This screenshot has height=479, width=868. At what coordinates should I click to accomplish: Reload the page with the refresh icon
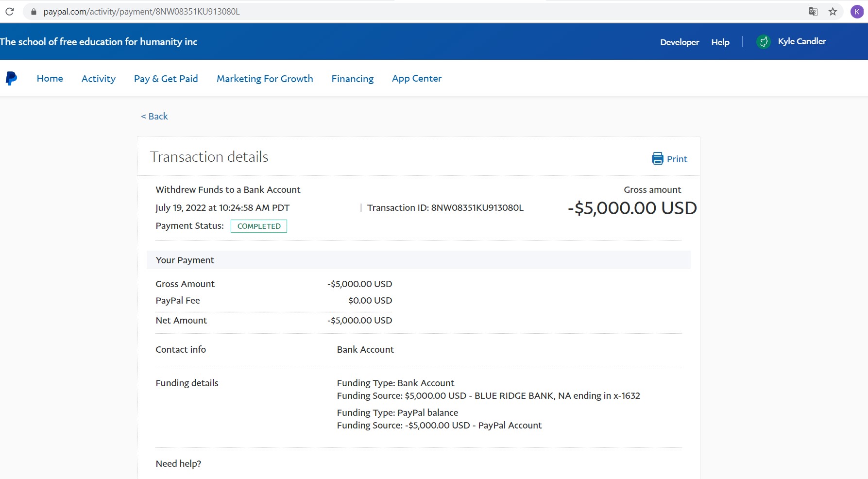point(9,11)
